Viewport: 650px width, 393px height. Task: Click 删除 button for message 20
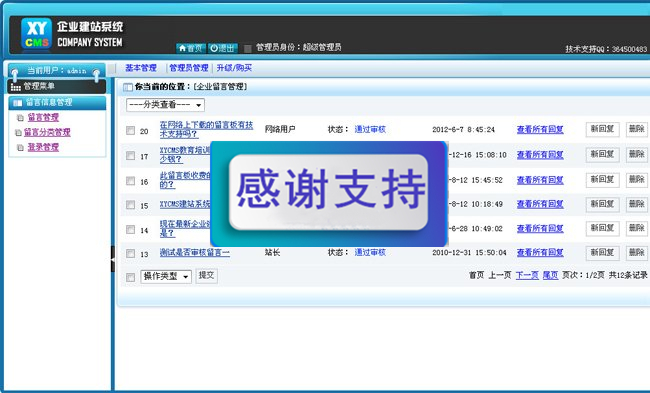(x=637, y=129)
